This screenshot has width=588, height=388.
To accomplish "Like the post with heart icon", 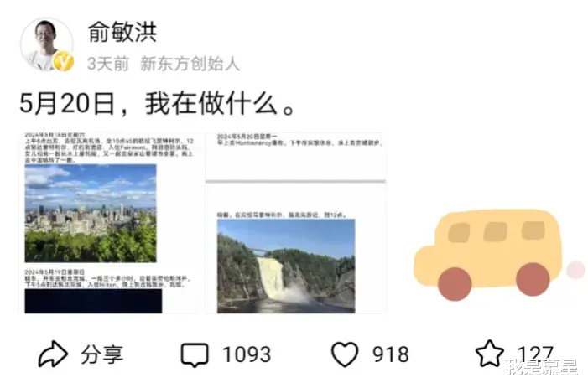I will pos(345,354).
